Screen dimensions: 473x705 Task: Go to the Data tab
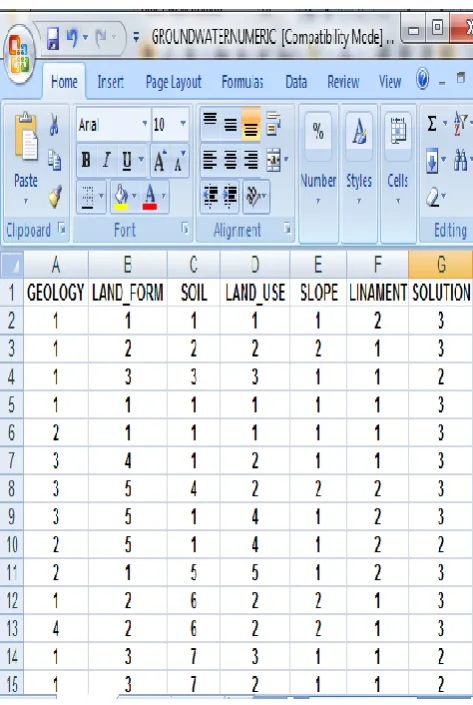[x=296, y=82]
